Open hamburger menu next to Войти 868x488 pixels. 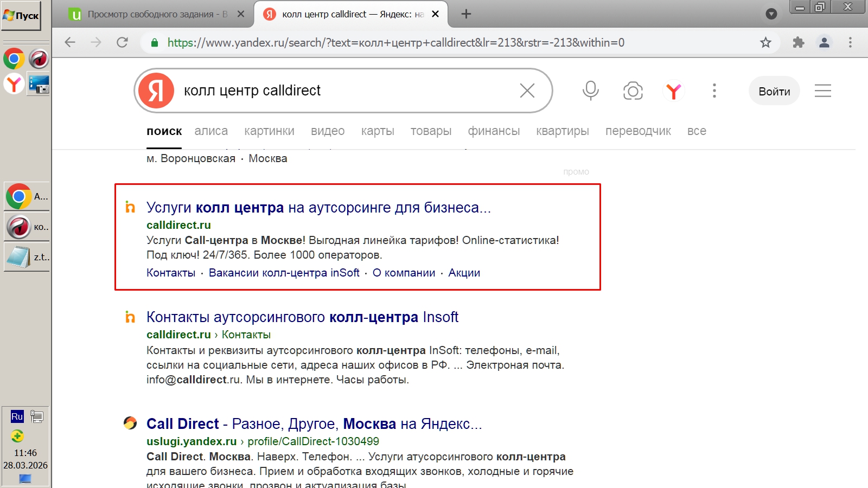(x=823, y=91)
